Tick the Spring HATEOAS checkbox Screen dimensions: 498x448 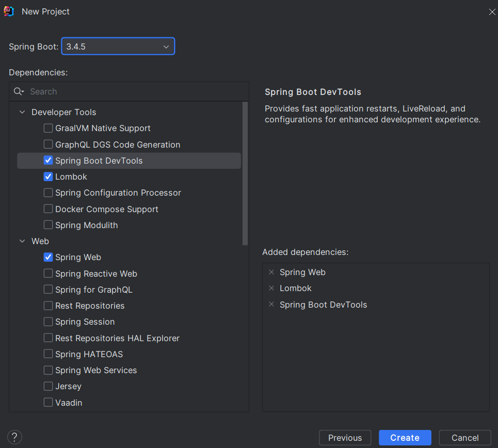tap(48, 354)
